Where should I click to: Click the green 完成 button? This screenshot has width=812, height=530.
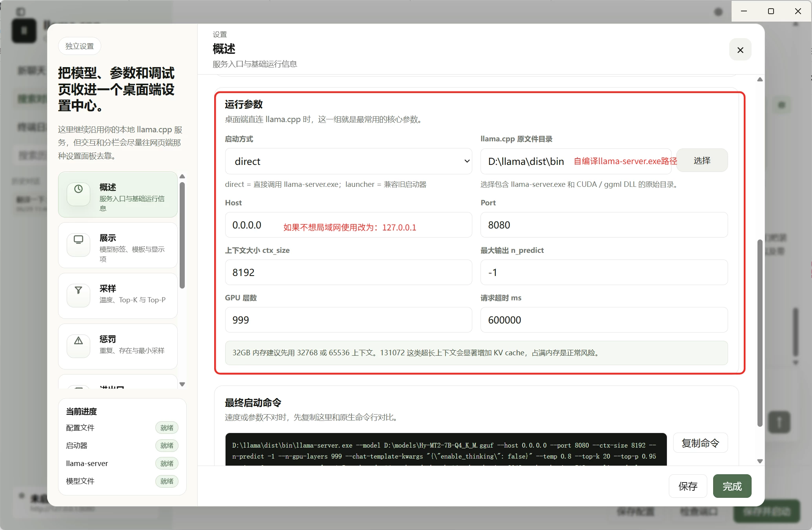732,486
